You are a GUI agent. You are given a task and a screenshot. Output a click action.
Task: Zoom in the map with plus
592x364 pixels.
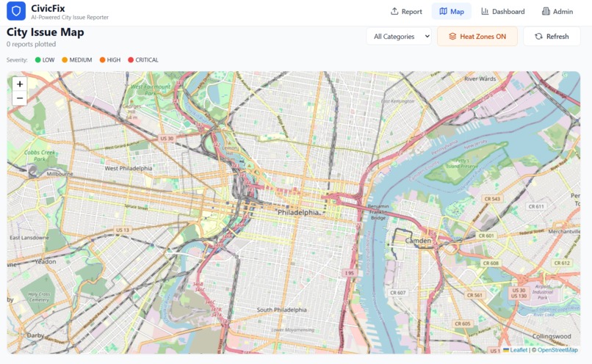[x=20, y=84]
